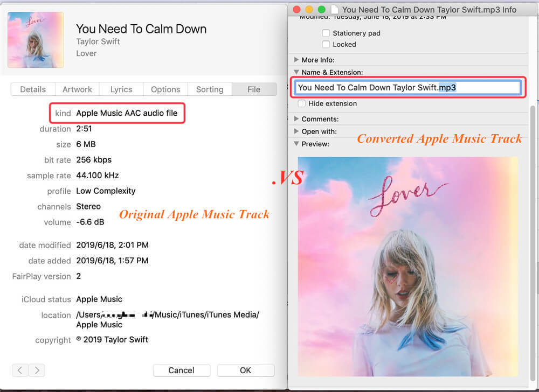Click the iCloud status value Apple Music
Screen dimensions: 539x392
coord(99,299)
